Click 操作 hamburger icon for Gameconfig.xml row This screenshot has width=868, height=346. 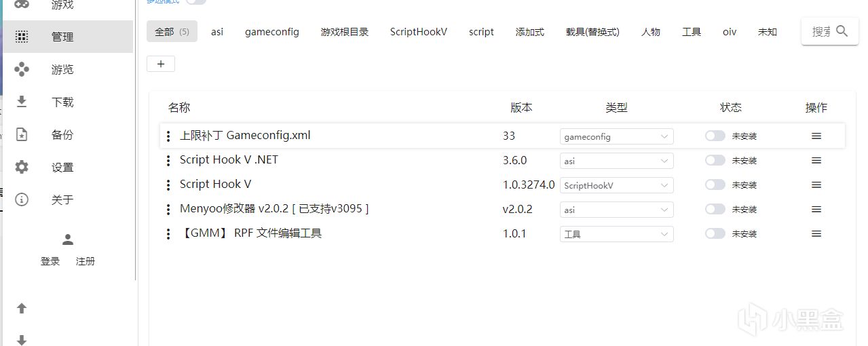pos(816,136)
